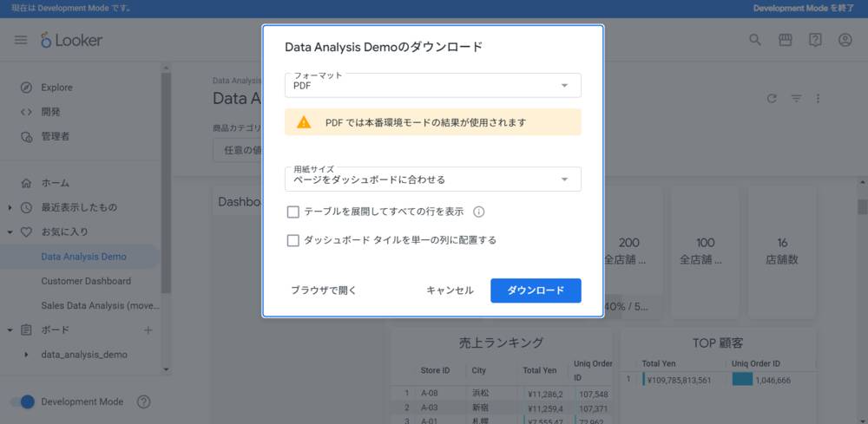Open 開発 in the sidebar
Viewport: 868px width, 424px height.
[50, 112]
